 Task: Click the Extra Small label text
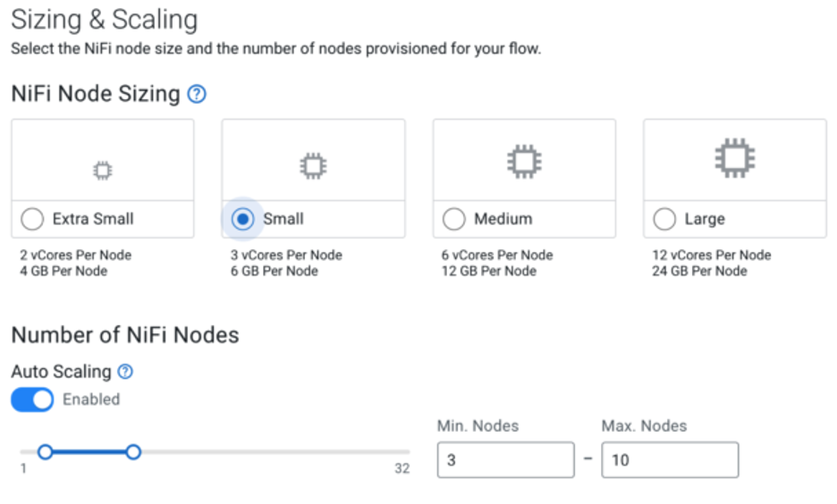click(x=93, y=219)
